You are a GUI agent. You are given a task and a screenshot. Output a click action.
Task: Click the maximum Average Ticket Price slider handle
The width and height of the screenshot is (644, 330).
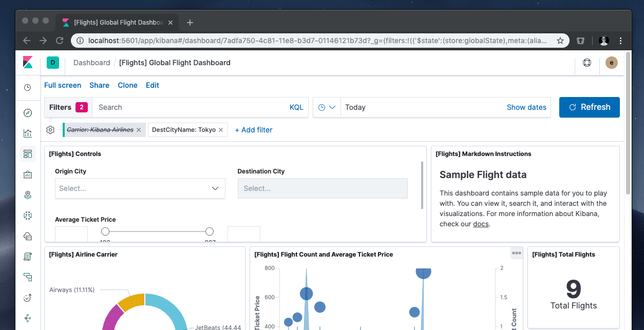[x=210, y=231]
